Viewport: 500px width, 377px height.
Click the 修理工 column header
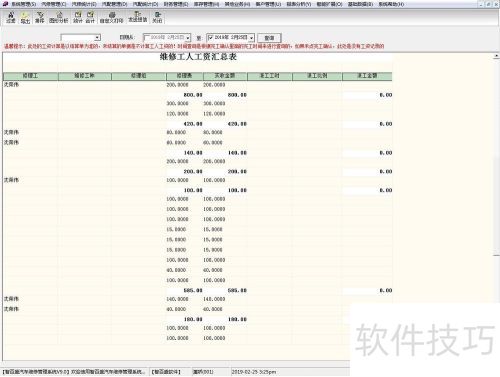[30, 76]
